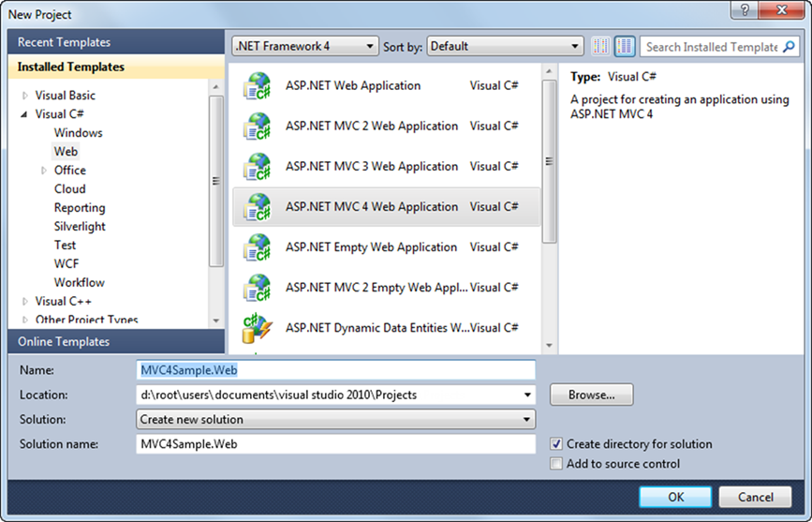Click the ASP.NET Dynamic Data Entities icon

[257, 329]
